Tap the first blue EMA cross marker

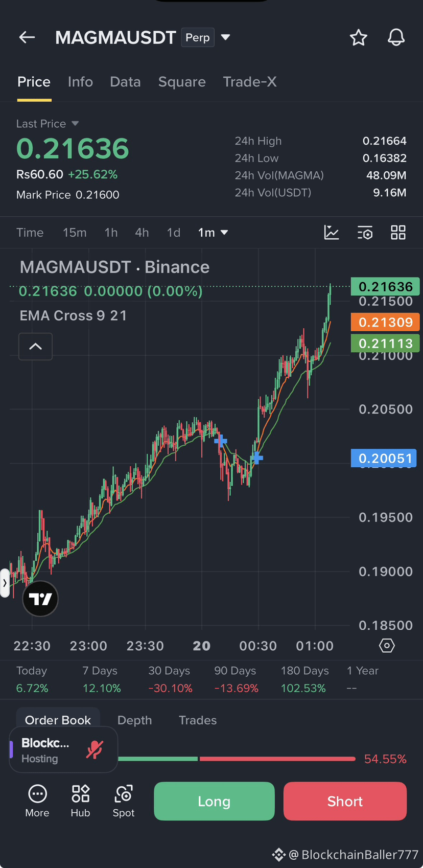(221, 441)
